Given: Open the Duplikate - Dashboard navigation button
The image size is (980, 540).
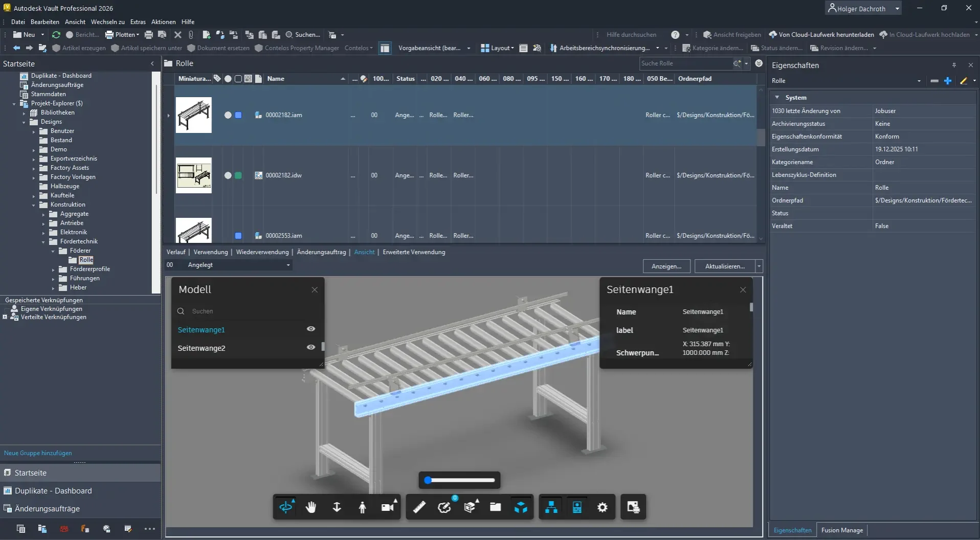Looking at the screenshot, I should [80, 491].
